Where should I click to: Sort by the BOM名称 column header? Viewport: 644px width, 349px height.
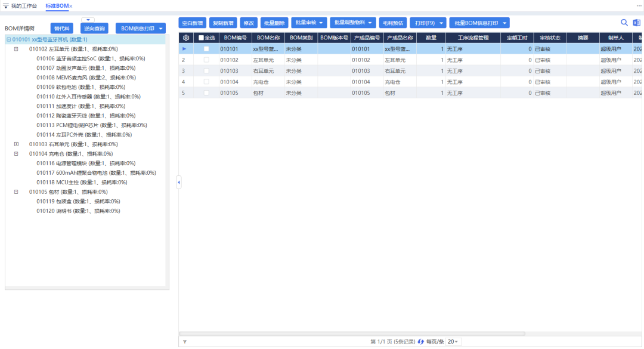(268, 38)
